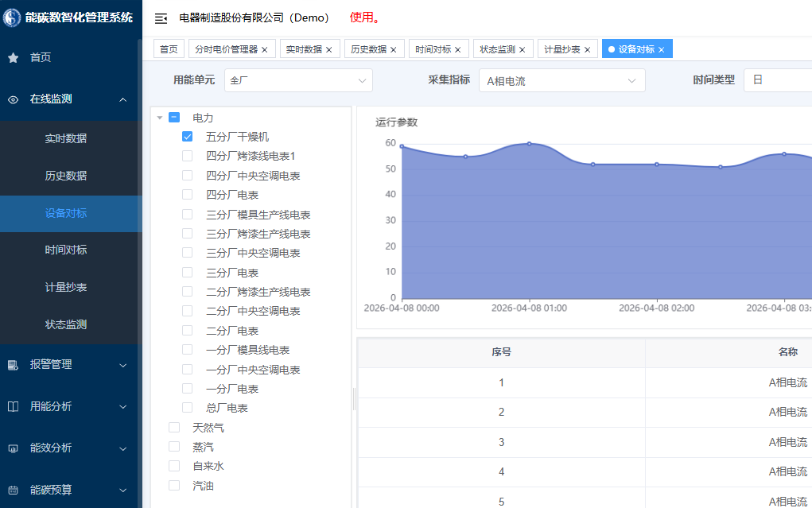The image size is (812, 508).
Task: Click the 能碳预算 calendar icon
Action: coord(13,491)
